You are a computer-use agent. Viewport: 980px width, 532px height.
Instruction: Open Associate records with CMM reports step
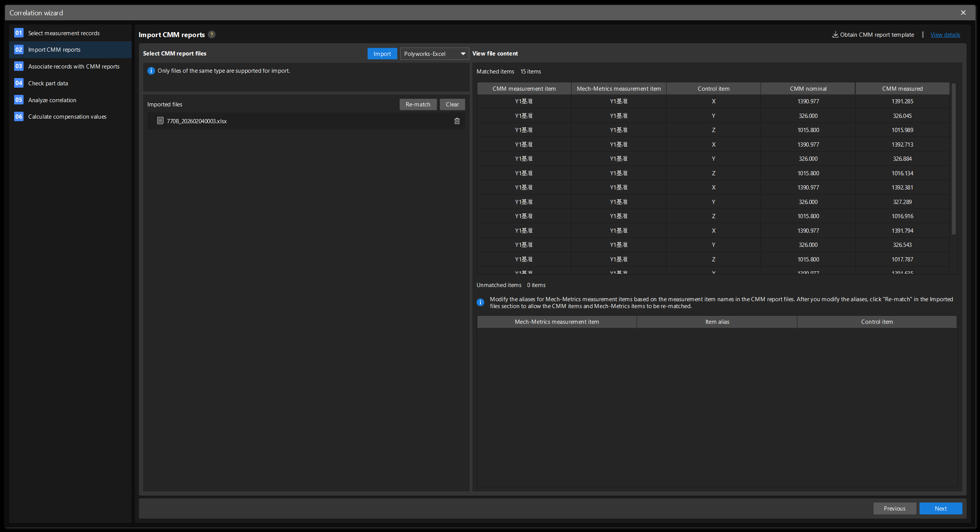tap(74, 66)
